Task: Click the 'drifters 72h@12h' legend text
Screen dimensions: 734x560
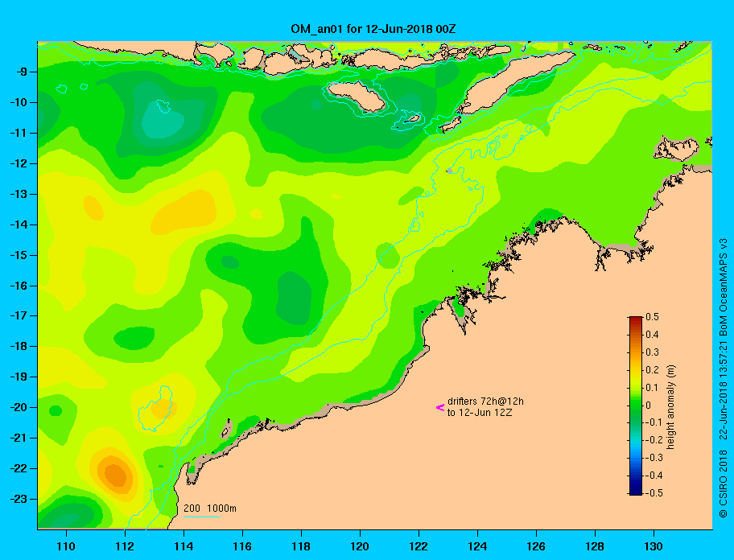Action: click(485, 401)
